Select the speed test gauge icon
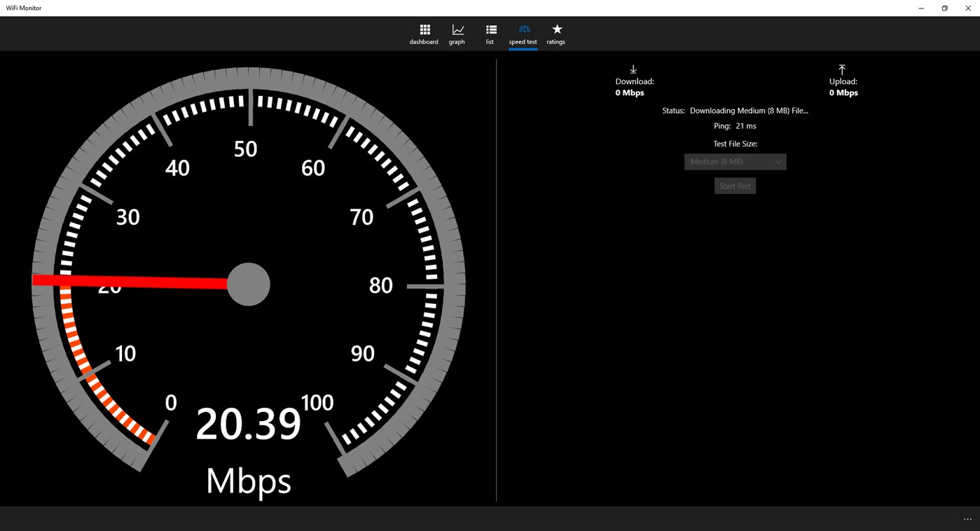The height and width of the screenshot is (531, 980). click(523, 29)
